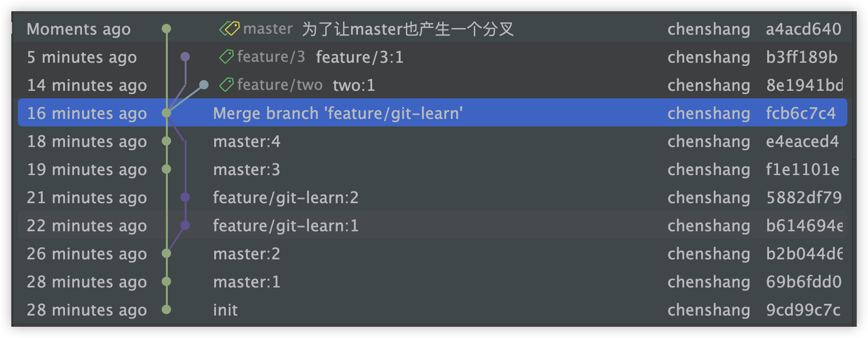Click the graph node of the feature/3:1 commit
The image size is (868, 338).
tap(185, 57)
